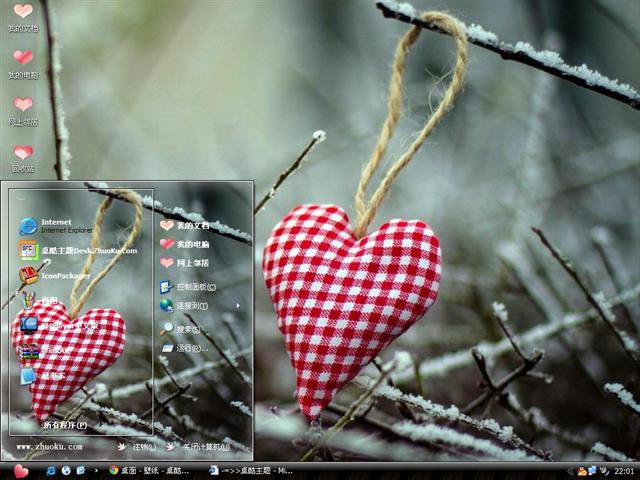The height and width of the screenshot is (480, 640).
Task: Open 网上邻居 in Start menu right pane
Action: click(184, 263)
